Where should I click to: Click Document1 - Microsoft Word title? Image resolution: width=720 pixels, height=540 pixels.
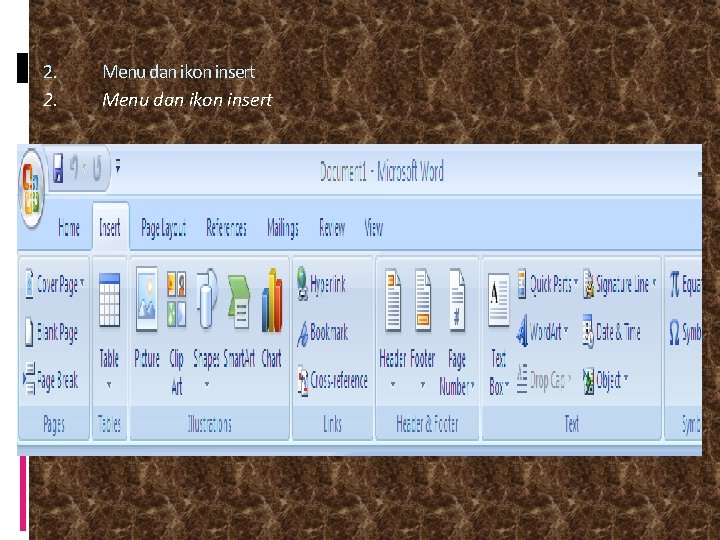382,171
